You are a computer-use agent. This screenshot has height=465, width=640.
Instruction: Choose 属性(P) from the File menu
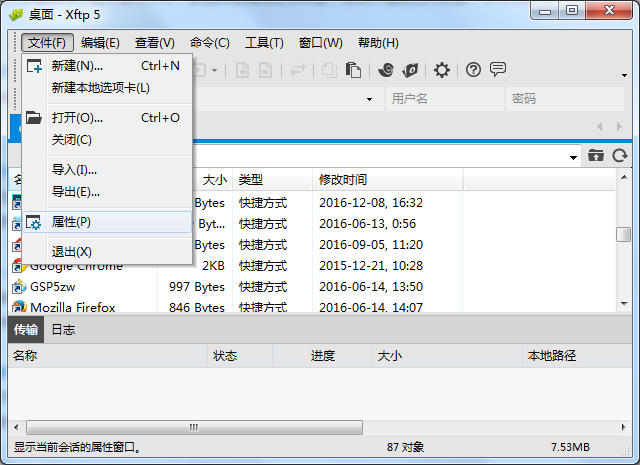[x=71, y=222]
